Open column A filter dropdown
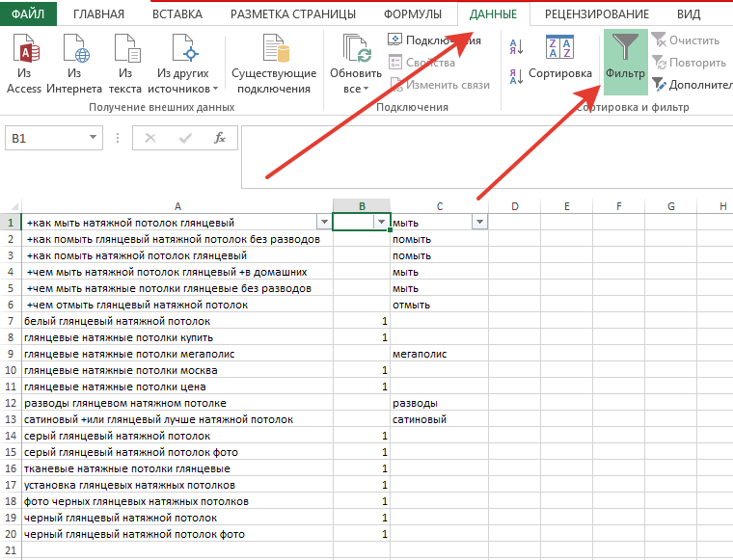733x560 pixels. [324, 222]
